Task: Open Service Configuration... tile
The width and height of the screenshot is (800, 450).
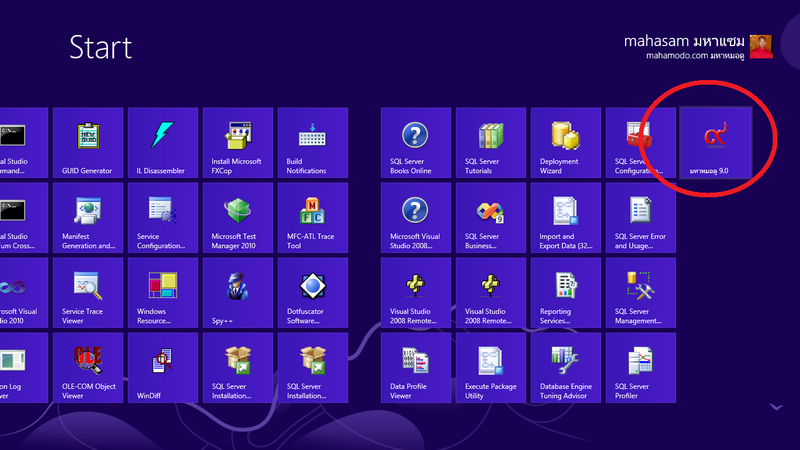Action: (163, 218)
